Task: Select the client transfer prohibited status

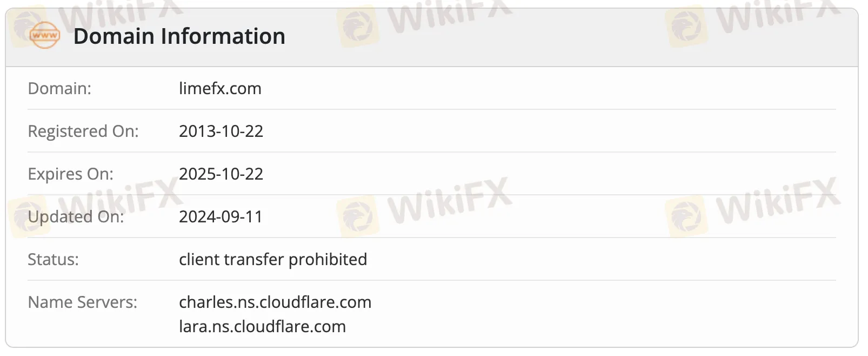Action: (273, 259)
